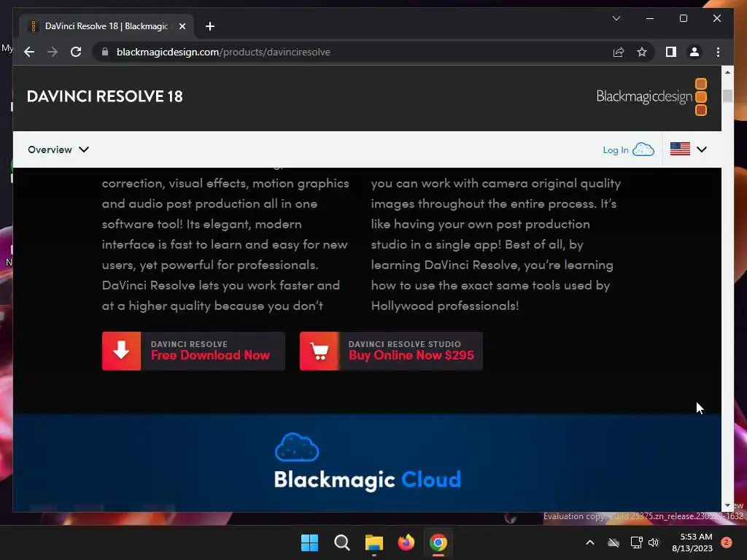
Task: Select the DaVinci Resolve 18 tab
Action: click(107, 26)
